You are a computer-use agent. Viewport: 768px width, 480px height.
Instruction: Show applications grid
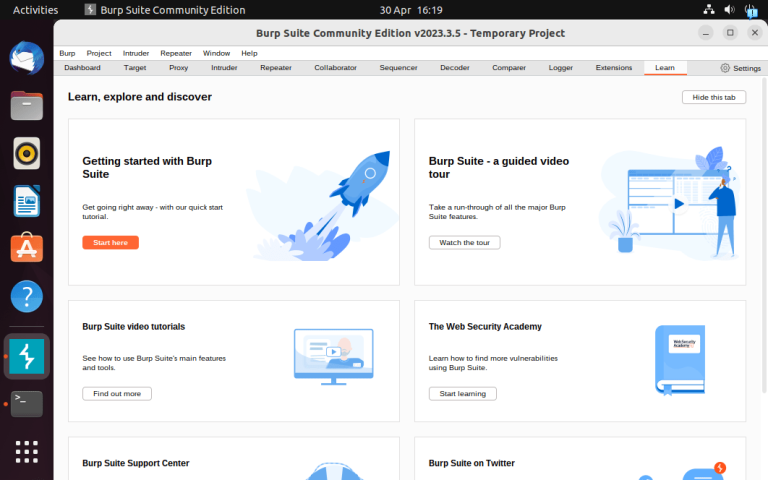coord(26,452)
